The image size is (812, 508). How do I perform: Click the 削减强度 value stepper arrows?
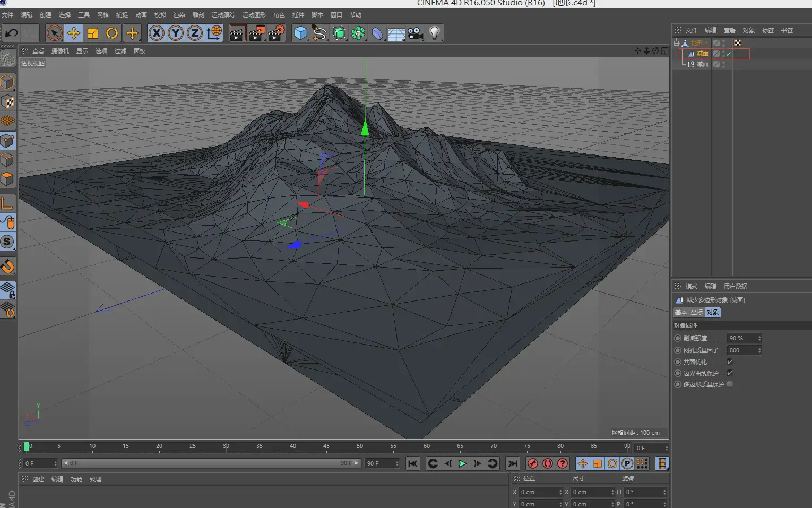coord(759,338)
